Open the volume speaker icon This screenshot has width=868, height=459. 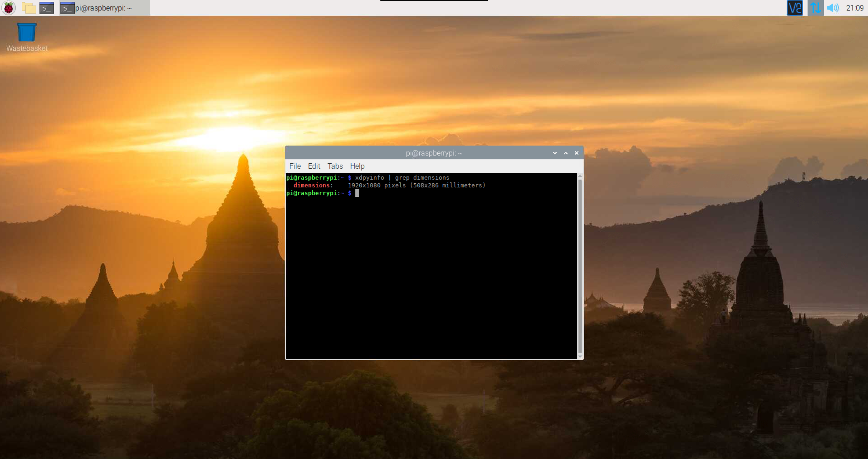point(833,8)
